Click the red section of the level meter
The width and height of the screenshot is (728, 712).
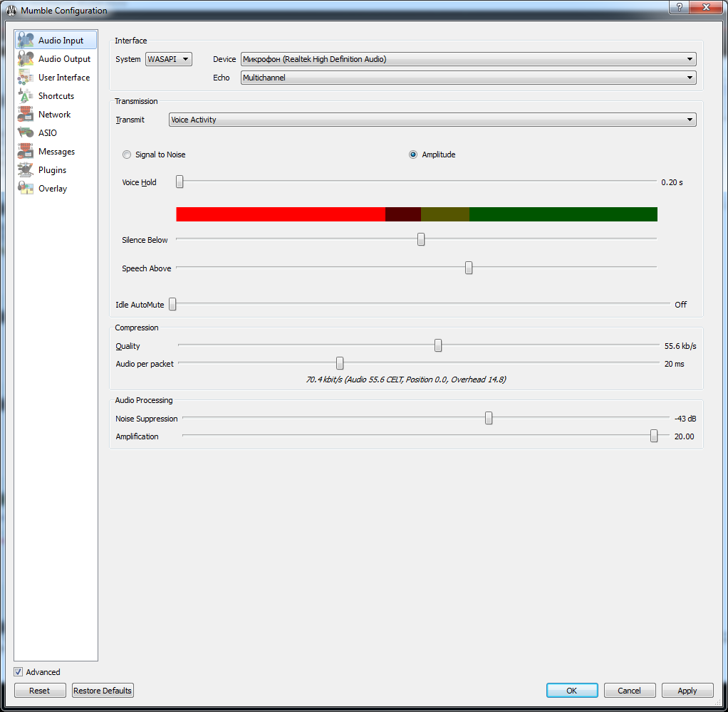click(281, 214)
